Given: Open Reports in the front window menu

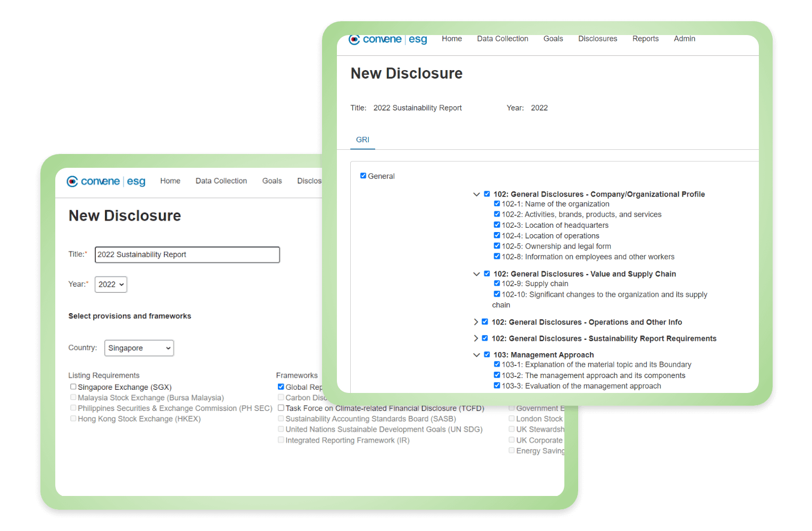Looking at the screenshot, I should pos(645,39).
